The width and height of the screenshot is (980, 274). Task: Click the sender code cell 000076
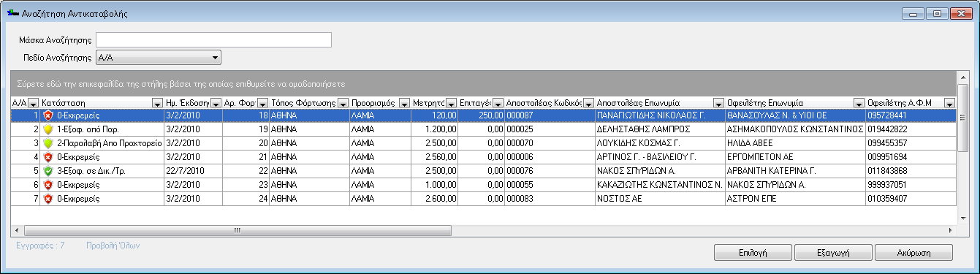click(x=550, y=171)
